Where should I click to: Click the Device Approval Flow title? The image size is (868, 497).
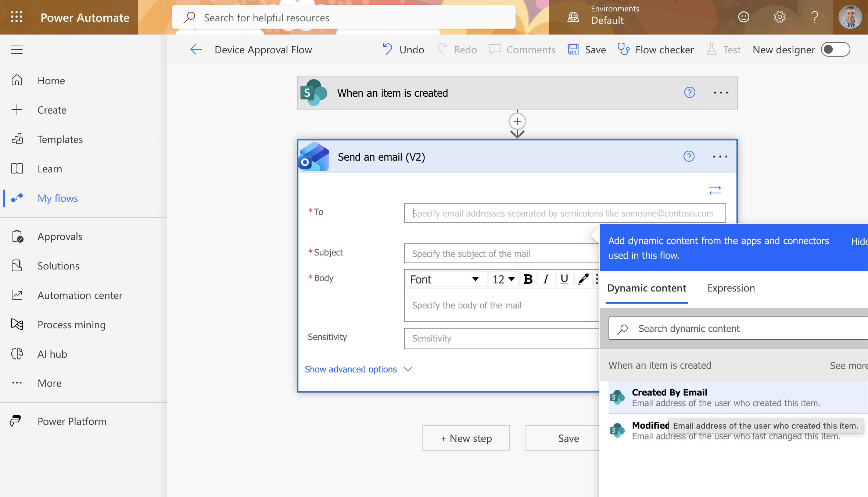pos(263,50)
